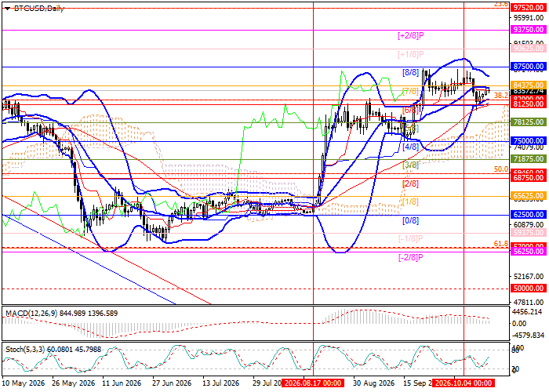Click the [0/8] Murrey level label
The image size is (549, 392).
[x=410, y=221]
